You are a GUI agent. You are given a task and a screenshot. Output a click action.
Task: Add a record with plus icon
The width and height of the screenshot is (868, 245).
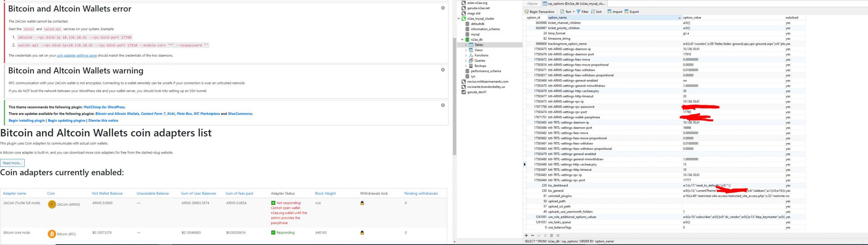coord(526,236)
